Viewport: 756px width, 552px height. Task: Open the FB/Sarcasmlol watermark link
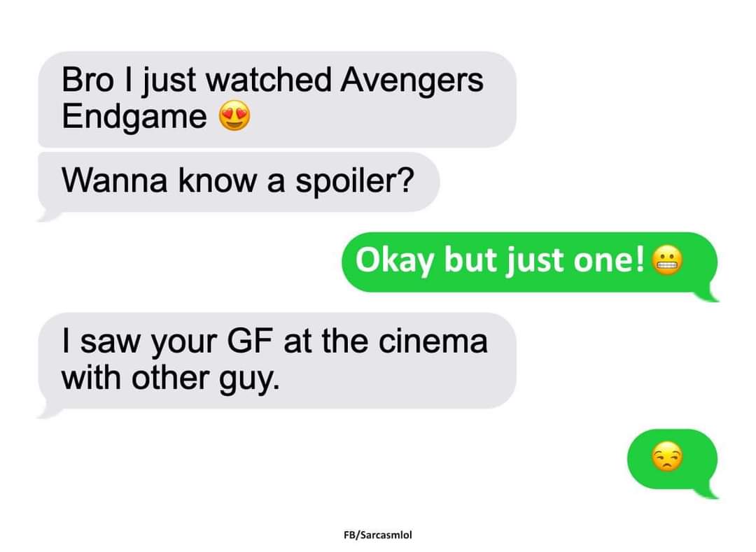[377, 535]
